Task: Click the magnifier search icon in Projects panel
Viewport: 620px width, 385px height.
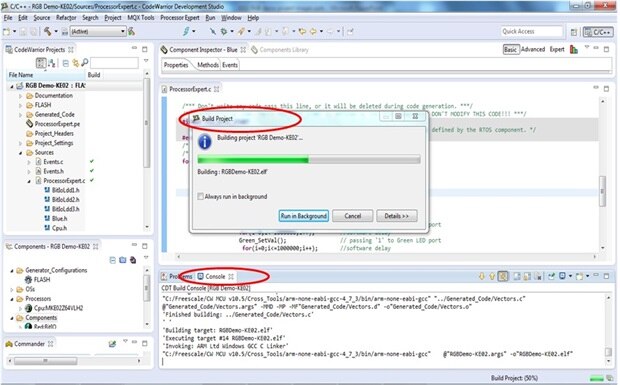Action: point(85,62)
